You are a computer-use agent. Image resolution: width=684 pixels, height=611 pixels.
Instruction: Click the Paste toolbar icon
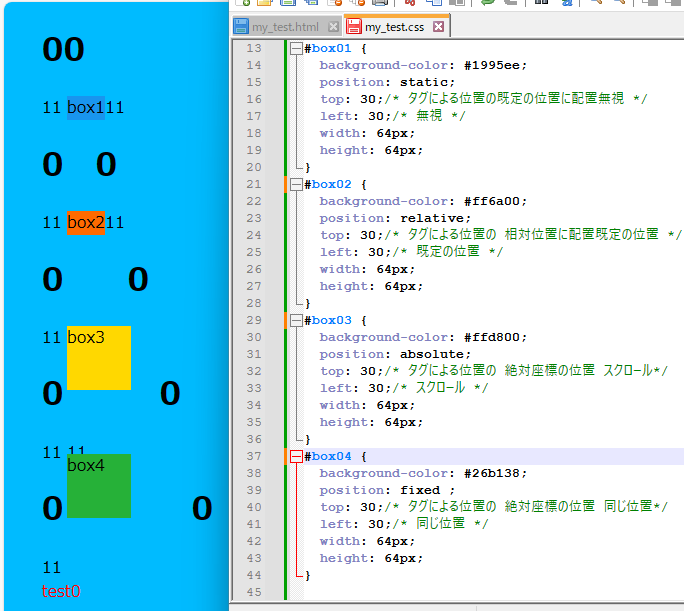[x=457, y=2]
